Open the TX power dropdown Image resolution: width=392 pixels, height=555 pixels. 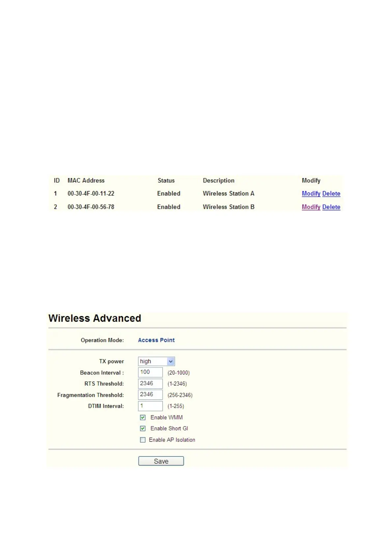click(156, 361)
